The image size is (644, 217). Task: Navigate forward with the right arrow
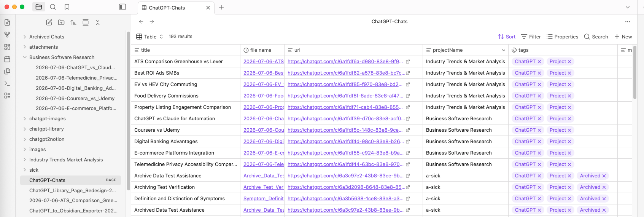coord(152,22)
